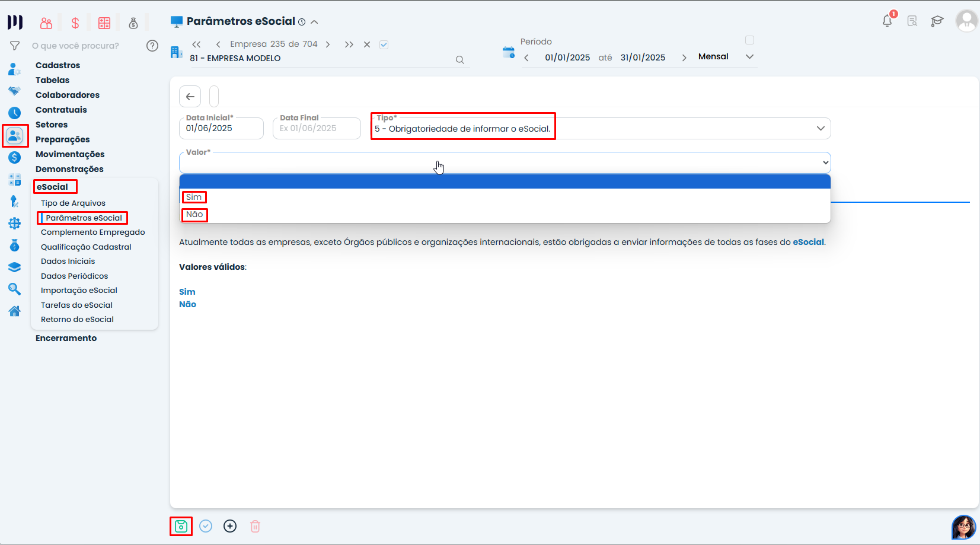Screen dimensions: 980x545
Task: Toggle the checkbox next to company navigation
Action: click(384, 44)
